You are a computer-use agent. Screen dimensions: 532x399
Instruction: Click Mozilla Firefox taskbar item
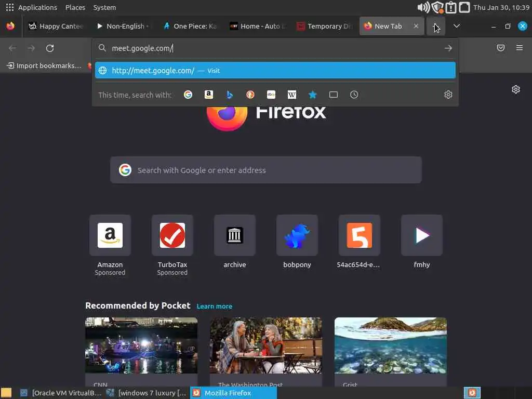tap(233, 393)
